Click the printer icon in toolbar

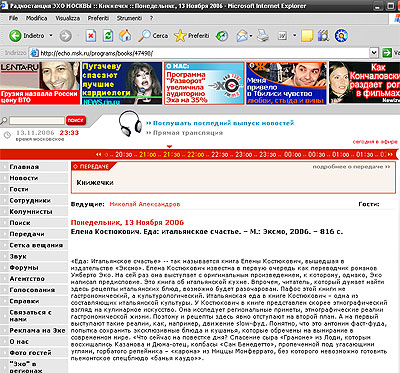(x=263, y=36)
